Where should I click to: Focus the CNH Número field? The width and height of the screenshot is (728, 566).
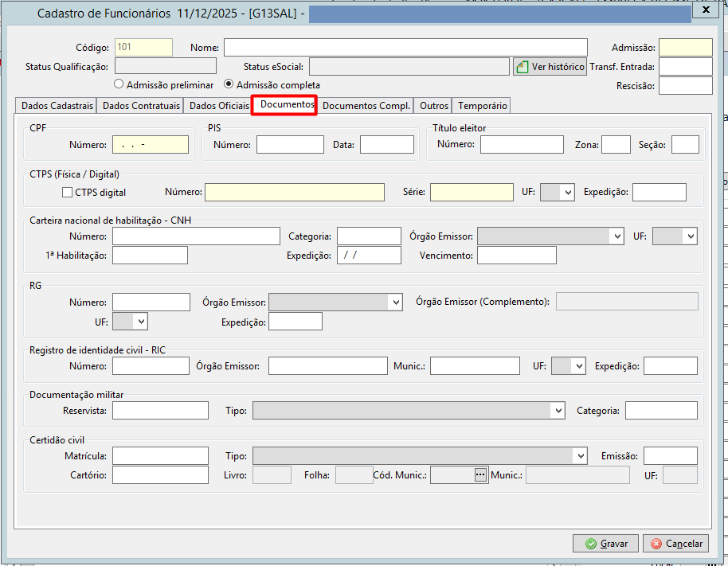point(197,236)
